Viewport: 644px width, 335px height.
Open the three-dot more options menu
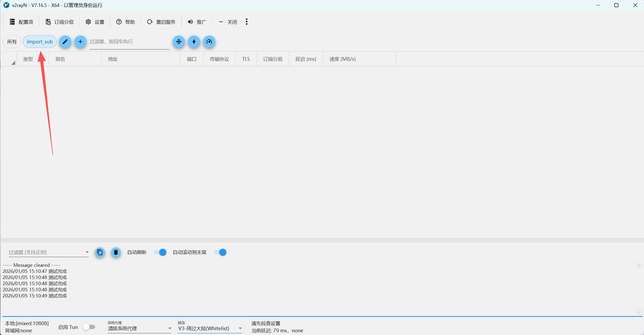pos(247,22)
